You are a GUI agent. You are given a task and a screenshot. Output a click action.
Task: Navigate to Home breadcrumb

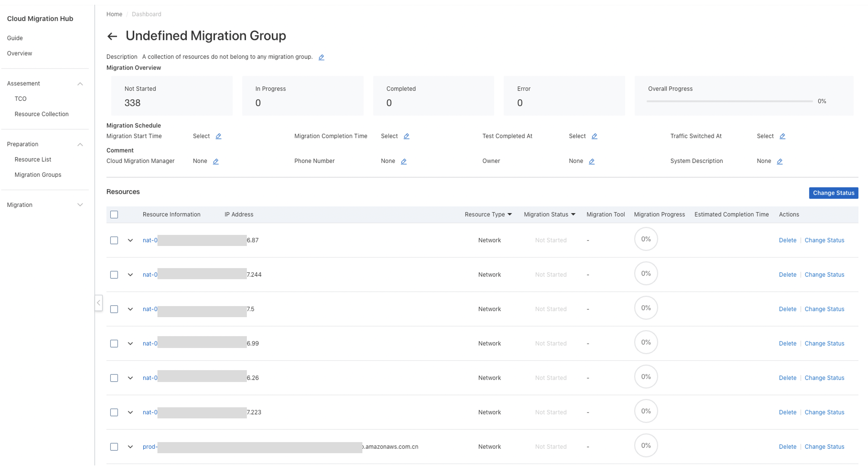point(114,14)
